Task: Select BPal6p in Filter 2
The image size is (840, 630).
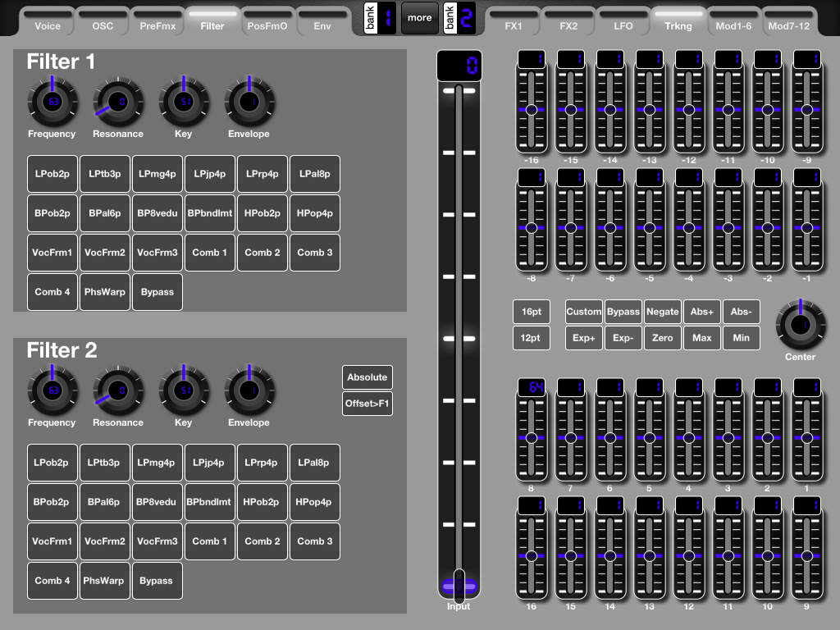Action: point(105,502)
